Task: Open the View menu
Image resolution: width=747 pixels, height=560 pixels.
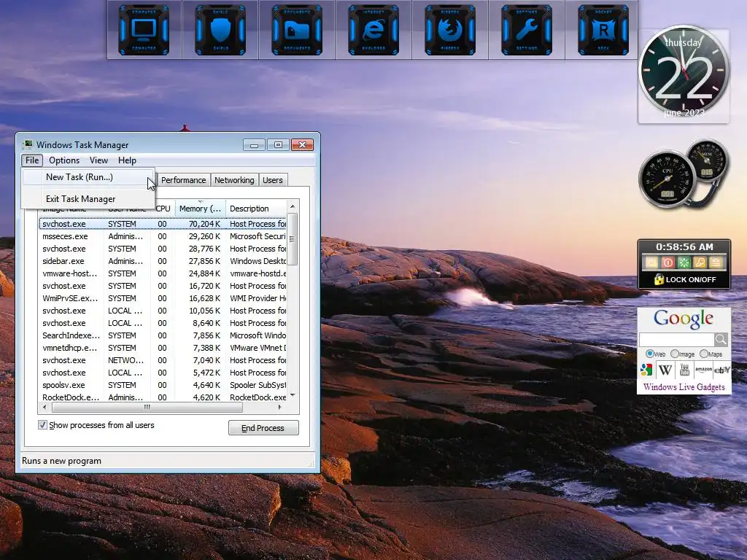Action: coord(98,160)
